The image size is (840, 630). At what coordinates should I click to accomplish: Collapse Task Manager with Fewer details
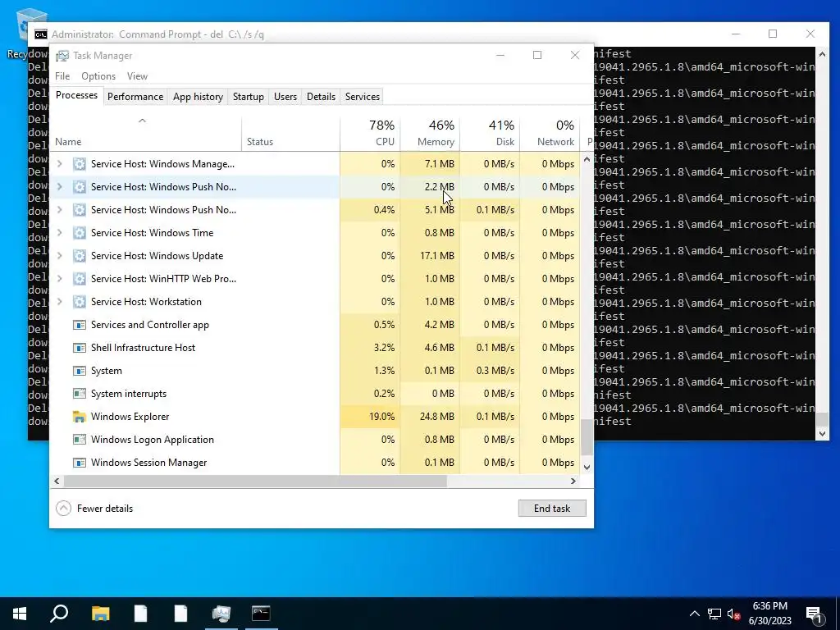tap(94, 509)
